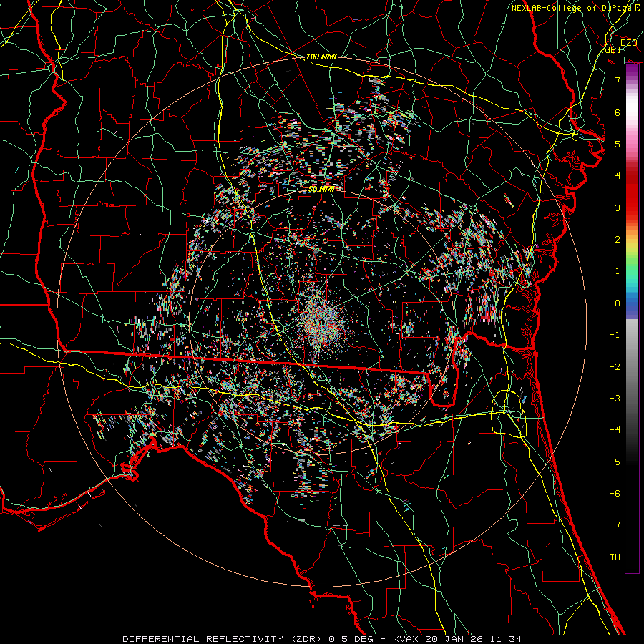Click the -6 value on the legend
This screenshot has width=644, height=644.
pos(615,494)
